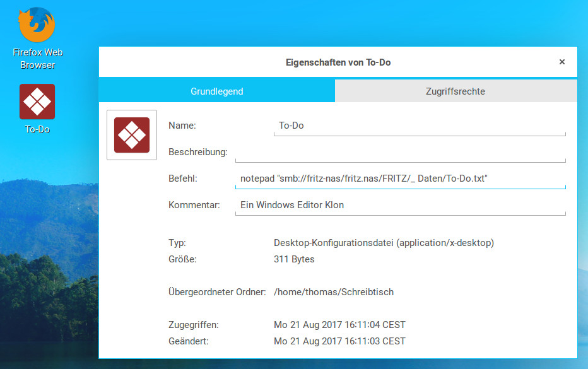
Task: Close the Eigenschaften von To-Do dialog
Action: [x=562, y=62]
